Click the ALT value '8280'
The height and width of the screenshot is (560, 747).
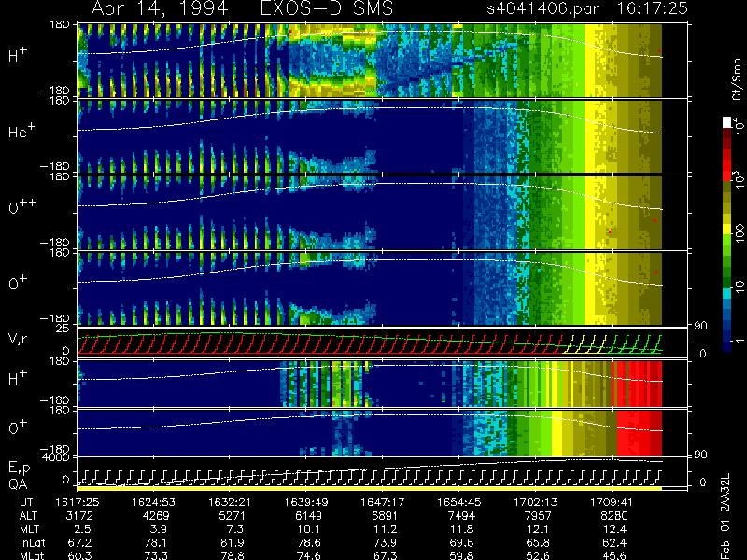coord(614,516)
